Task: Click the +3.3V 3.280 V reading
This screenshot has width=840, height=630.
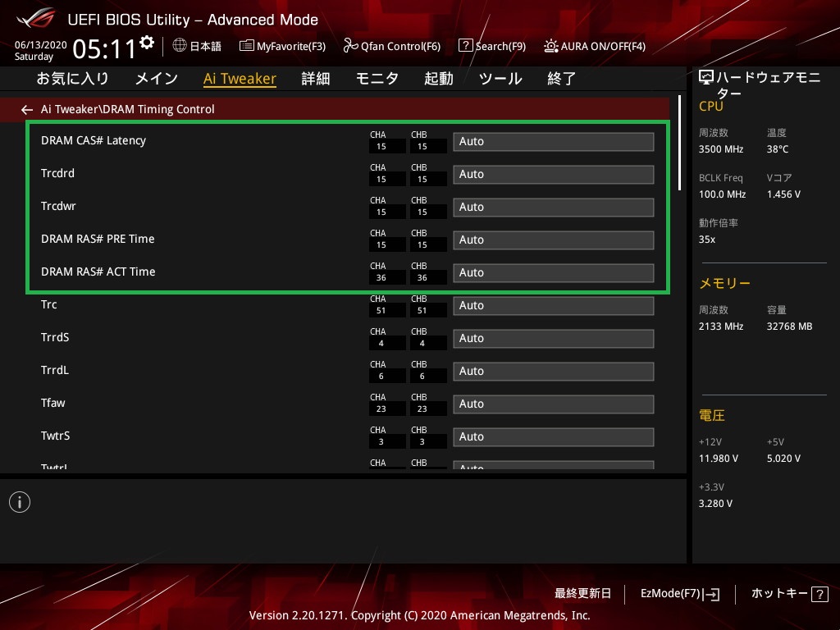Action: coord(715,504)
